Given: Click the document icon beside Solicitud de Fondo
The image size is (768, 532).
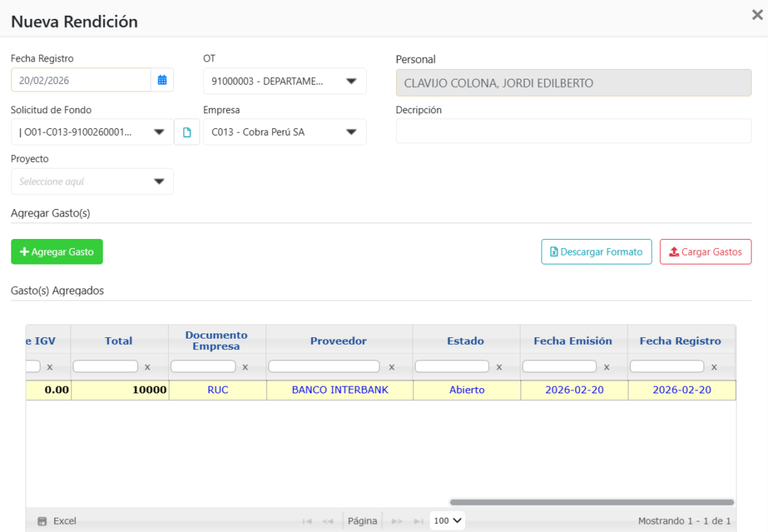Looking at the screenshot, I should tap(187, 133).
